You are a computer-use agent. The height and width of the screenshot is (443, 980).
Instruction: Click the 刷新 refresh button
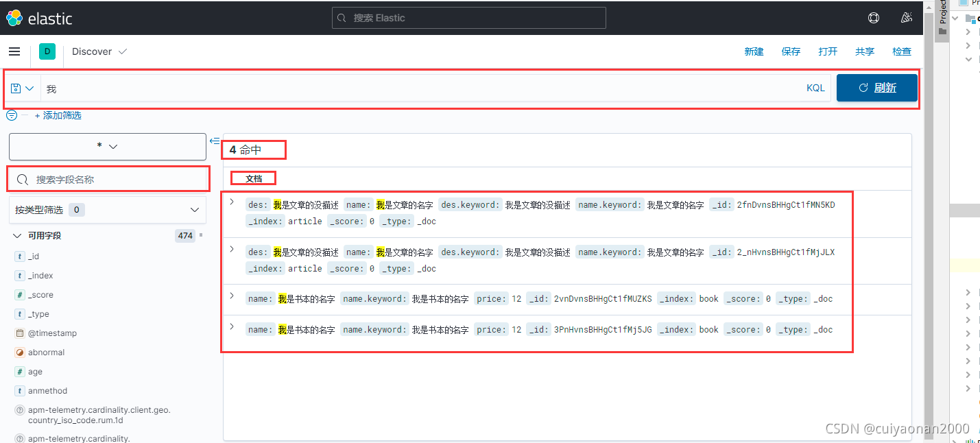coord(877,88)
